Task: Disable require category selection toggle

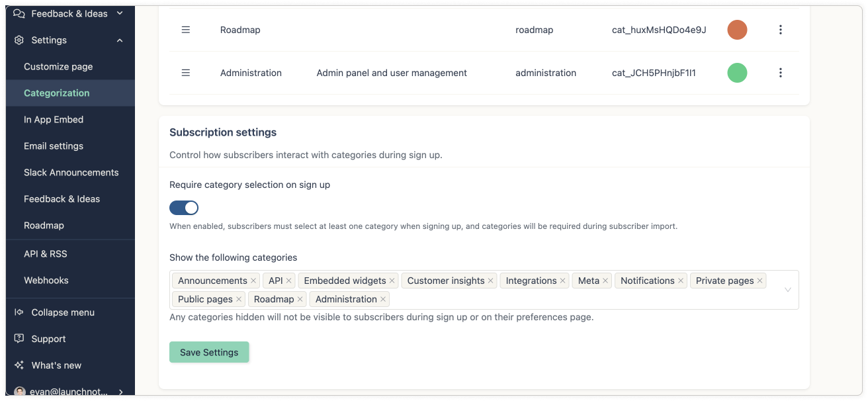Action: 184,208
